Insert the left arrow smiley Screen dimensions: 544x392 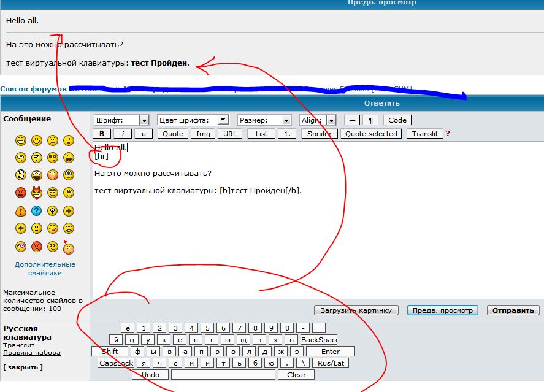pyautogui.click(x=21, y=229)
